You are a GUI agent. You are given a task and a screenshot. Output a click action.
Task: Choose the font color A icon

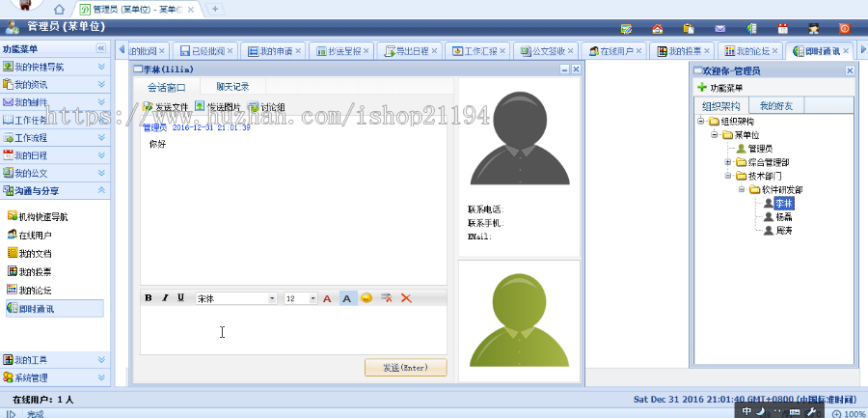point(327,299)
